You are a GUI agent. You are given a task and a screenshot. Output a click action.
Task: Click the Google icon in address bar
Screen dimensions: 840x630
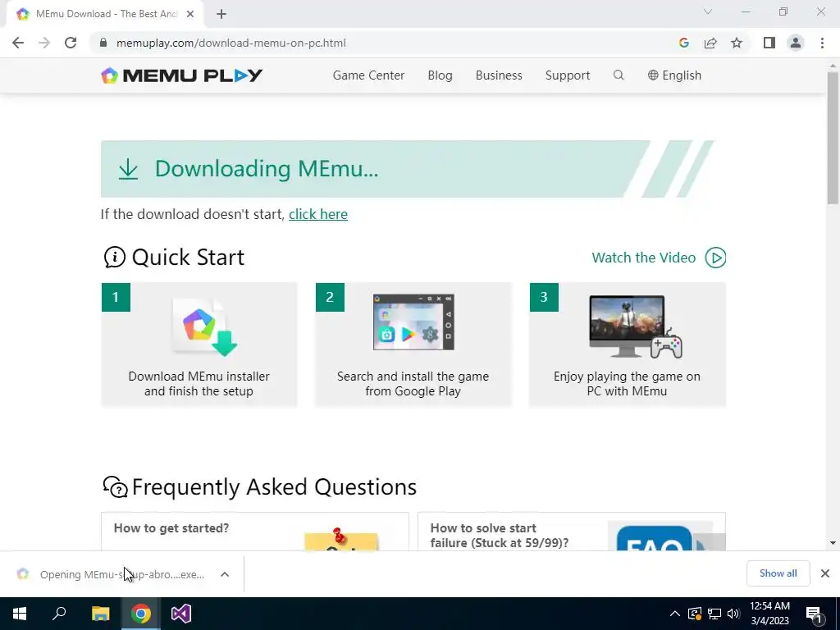click(683, 43)
